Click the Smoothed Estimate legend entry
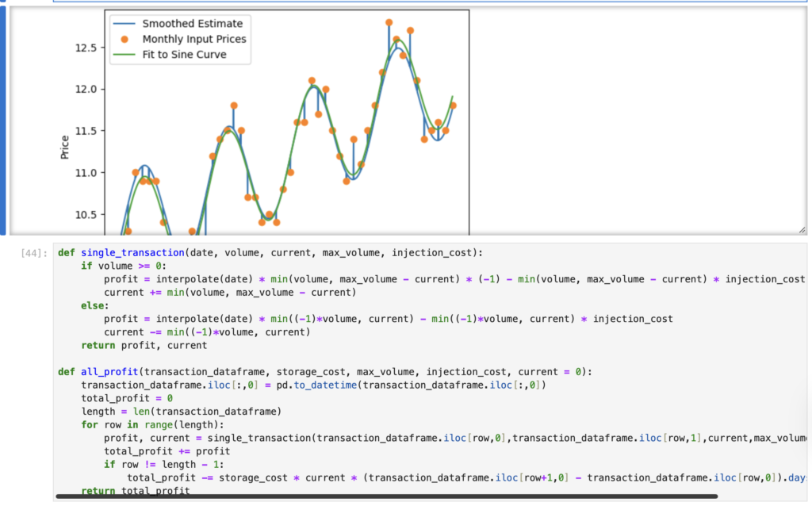Screen dimensions: 812x506 point(192,23)
